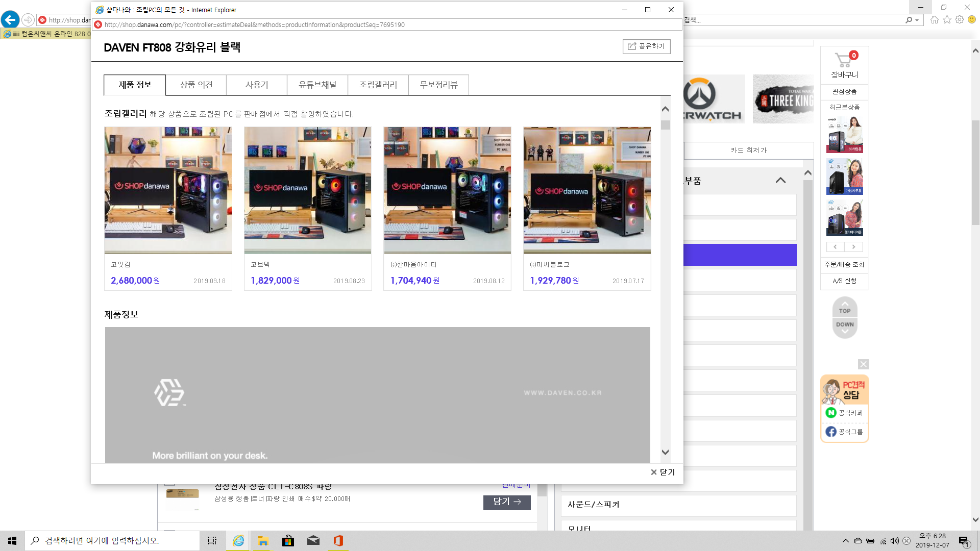Click the 공유하기 share button

[x=646, y=46]
